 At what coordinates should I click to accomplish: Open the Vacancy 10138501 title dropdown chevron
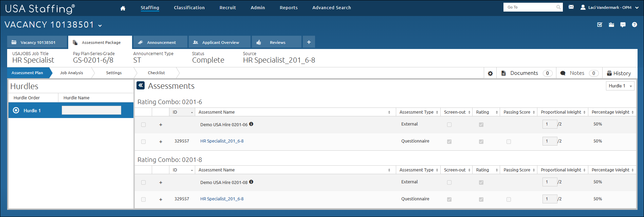100,26
